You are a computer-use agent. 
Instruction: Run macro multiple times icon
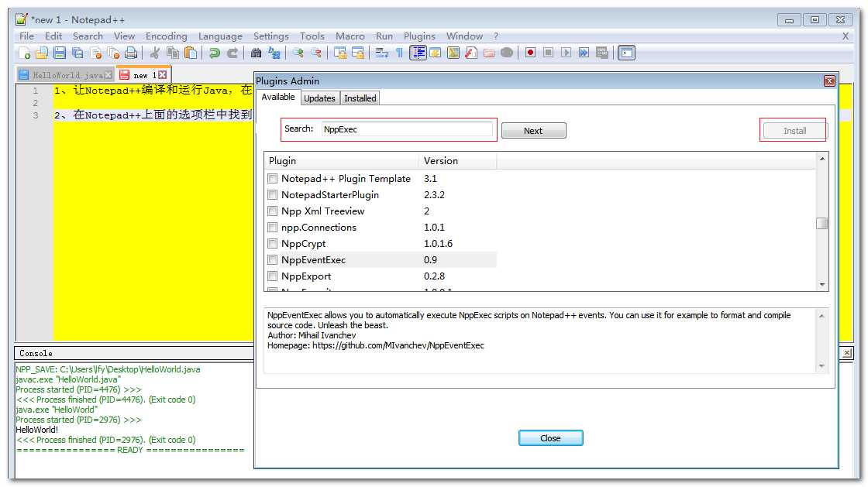coord(584,53)
